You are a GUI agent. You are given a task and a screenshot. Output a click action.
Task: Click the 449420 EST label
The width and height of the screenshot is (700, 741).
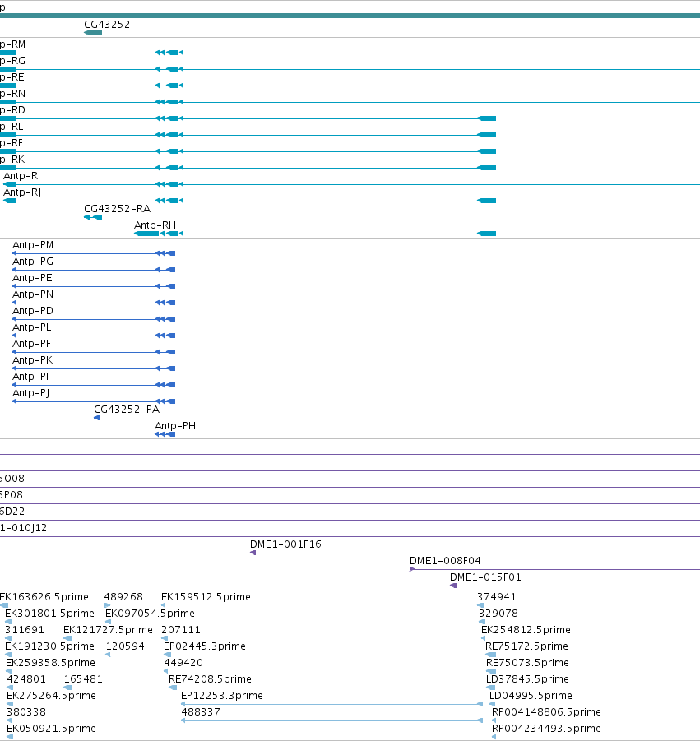[x=183, y=663]
